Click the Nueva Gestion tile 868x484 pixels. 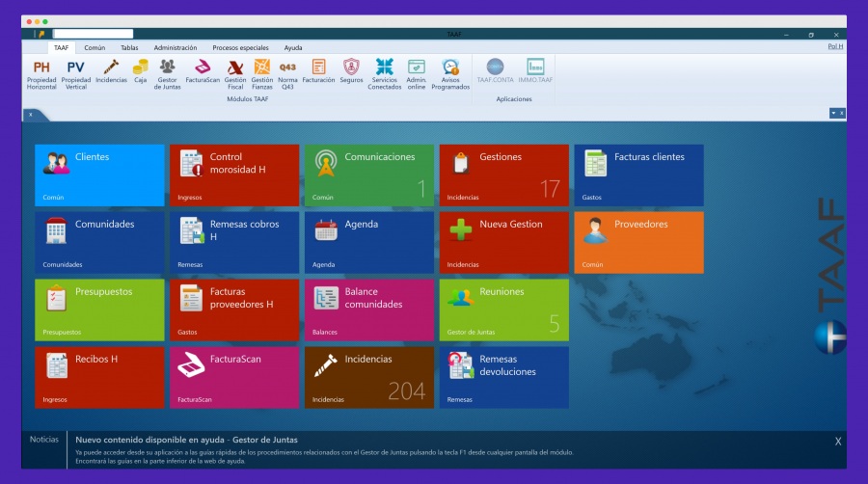coord(504,243)
